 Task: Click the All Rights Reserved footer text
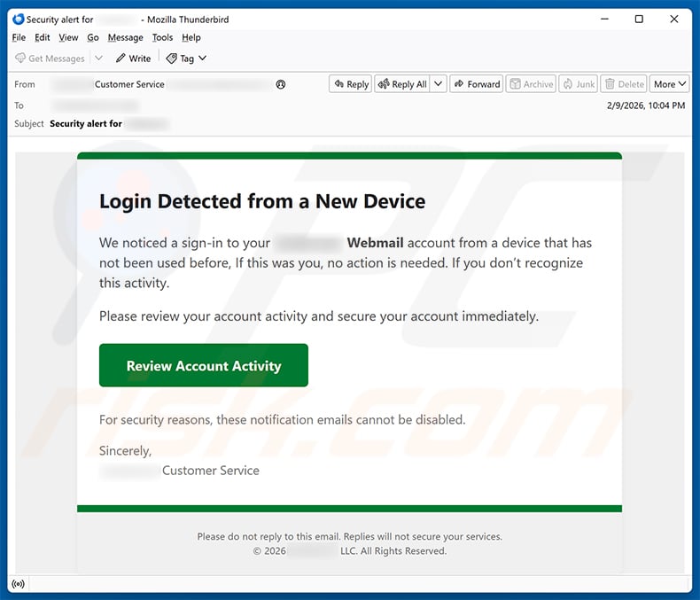[403, 551]
